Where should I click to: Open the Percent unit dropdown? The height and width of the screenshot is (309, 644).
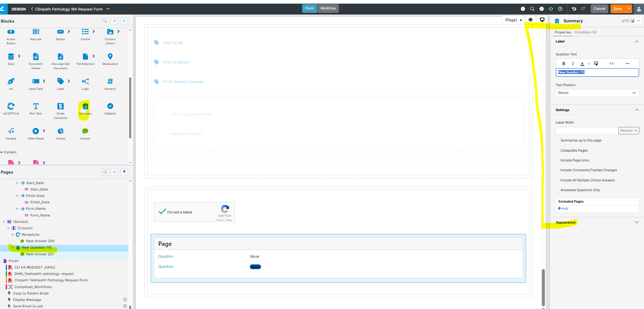pos(628,131)
